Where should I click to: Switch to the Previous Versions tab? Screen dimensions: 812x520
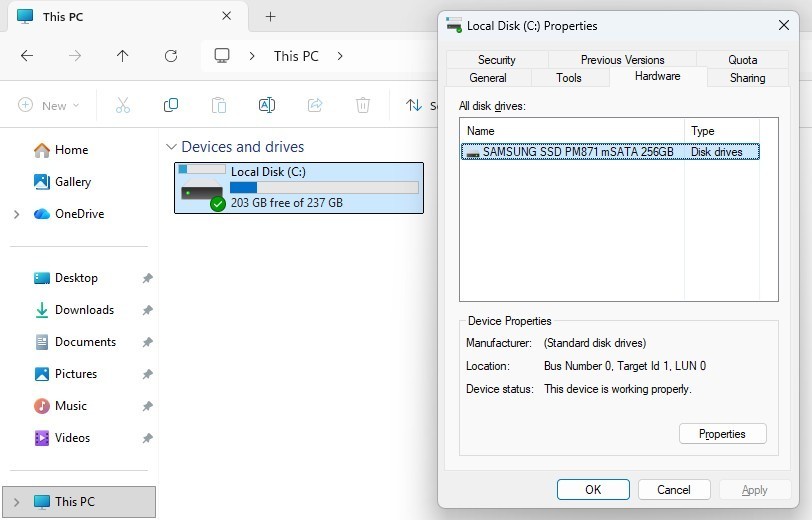622,60
